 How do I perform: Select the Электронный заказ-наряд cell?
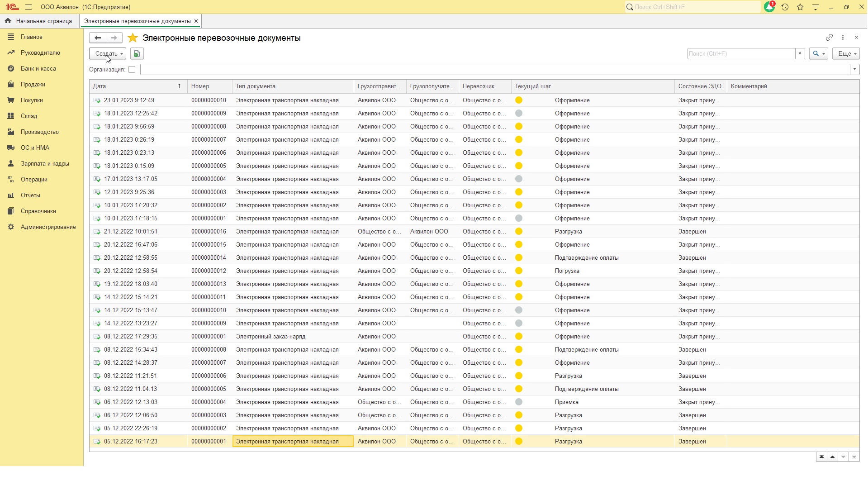click(x=293, y=337)
